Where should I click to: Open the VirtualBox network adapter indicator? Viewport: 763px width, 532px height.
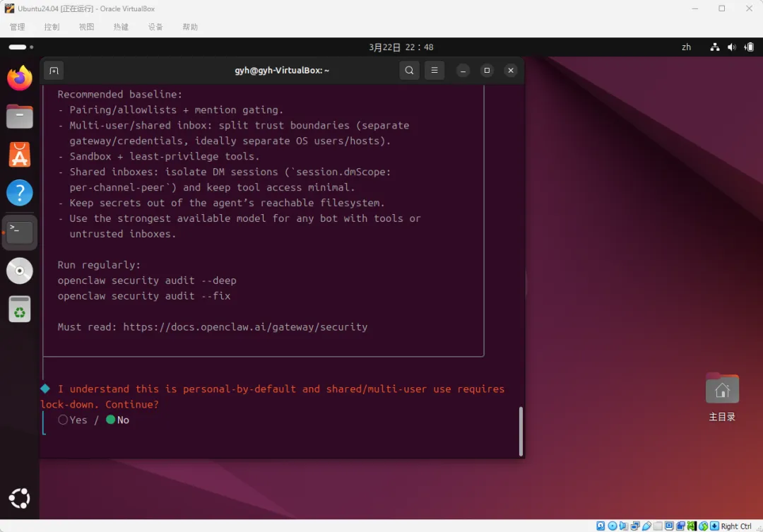coord(635,526)
